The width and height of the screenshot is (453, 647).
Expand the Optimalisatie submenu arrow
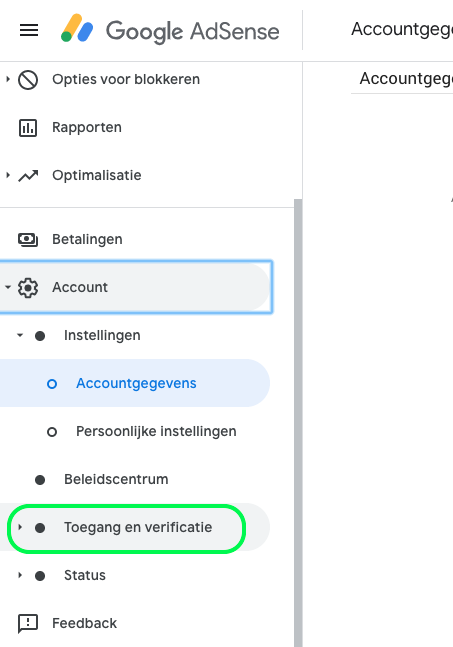coord(8,175)
